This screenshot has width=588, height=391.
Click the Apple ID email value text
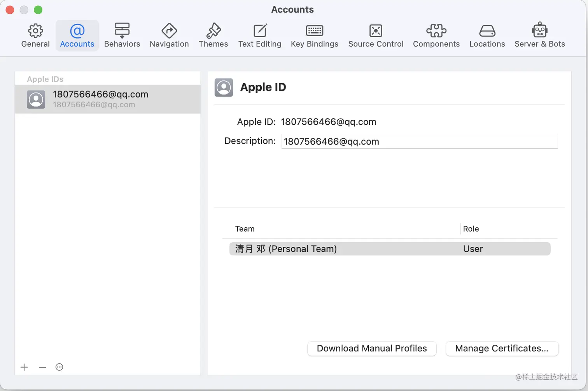329,122
